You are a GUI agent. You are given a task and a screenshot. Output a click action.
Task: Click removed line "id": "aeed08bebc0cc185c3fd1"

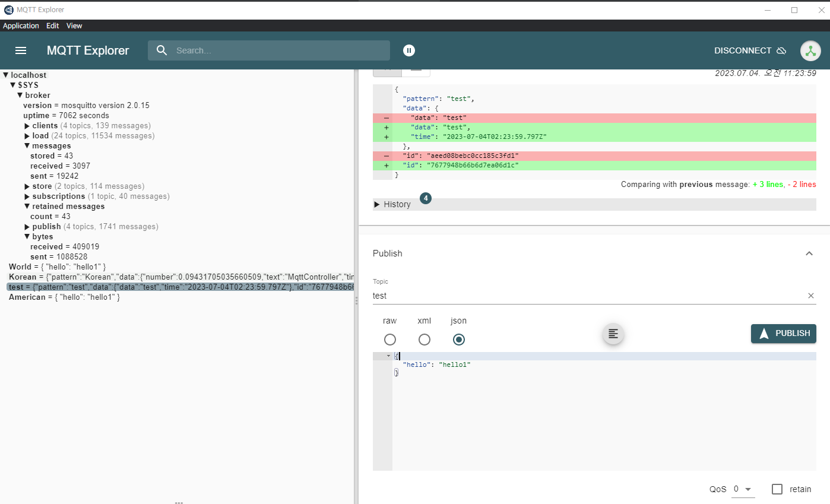coord(594,156)
